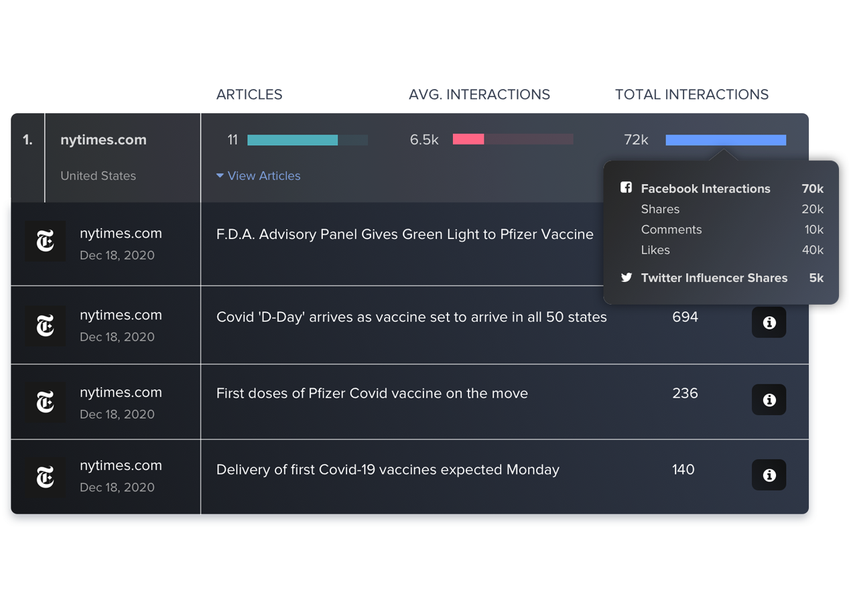Open the Delivery of first Covid-19 vaccines article
The height and width of the screenshot is (616, 851).
387,470
